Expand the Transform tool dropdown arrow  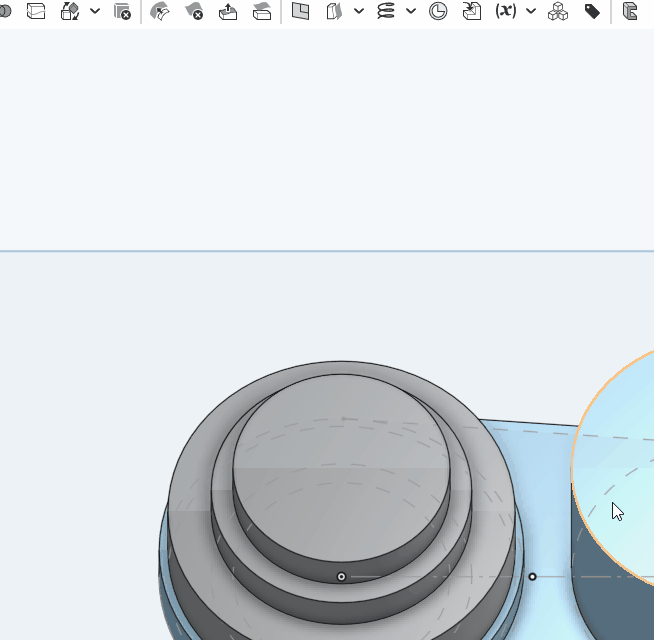coord(95,12)
